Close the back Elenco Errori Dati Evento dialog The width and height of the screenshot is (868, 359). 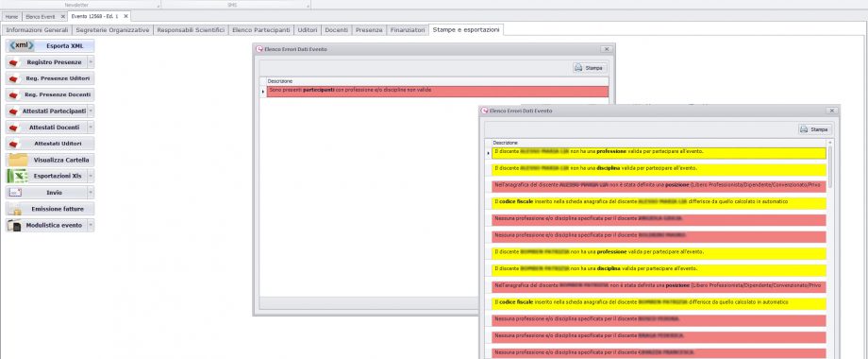pos(607,49)
